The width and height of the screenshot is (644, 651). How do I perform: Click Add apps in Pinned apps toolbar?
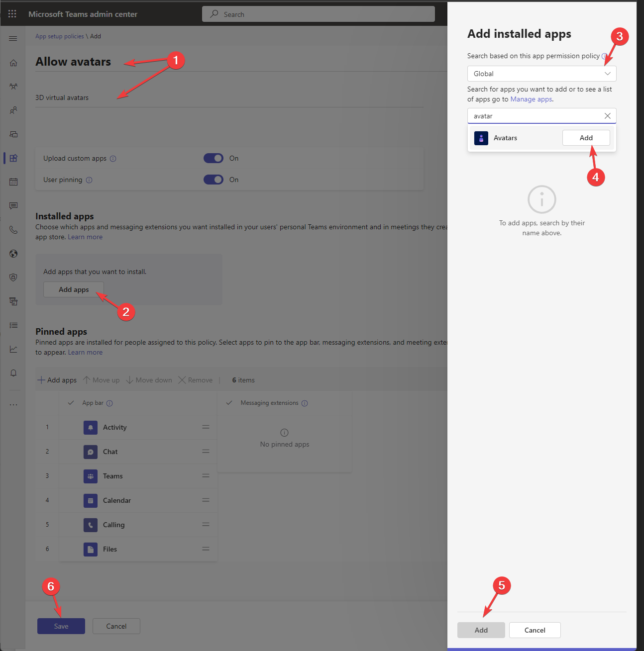click(x=57, y=380)
